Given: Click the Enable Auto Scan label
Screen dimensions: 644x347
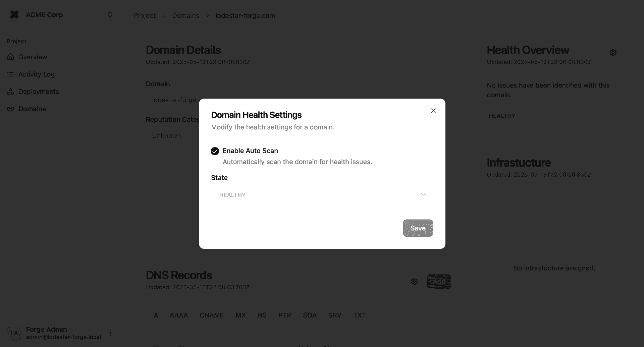Looking at the screenshot, I should tap(250, 151).
